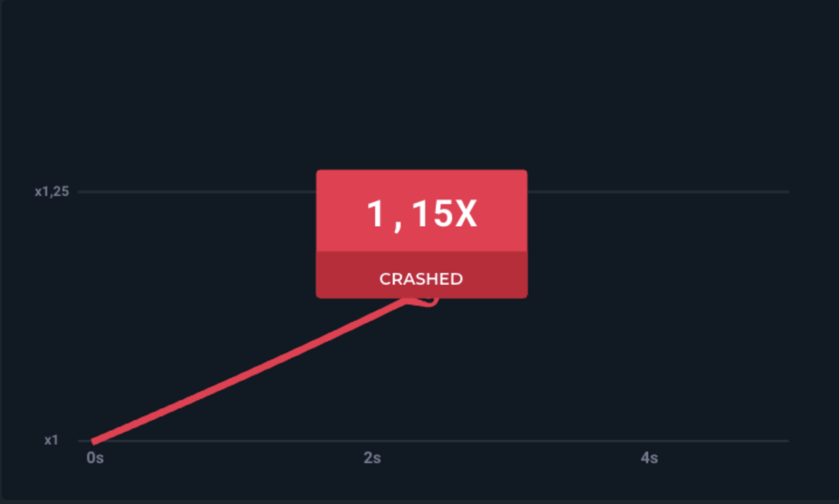Click the middle of the rising red line
The width and height of the screenshot is (839, 504).
tap(251, 372)
